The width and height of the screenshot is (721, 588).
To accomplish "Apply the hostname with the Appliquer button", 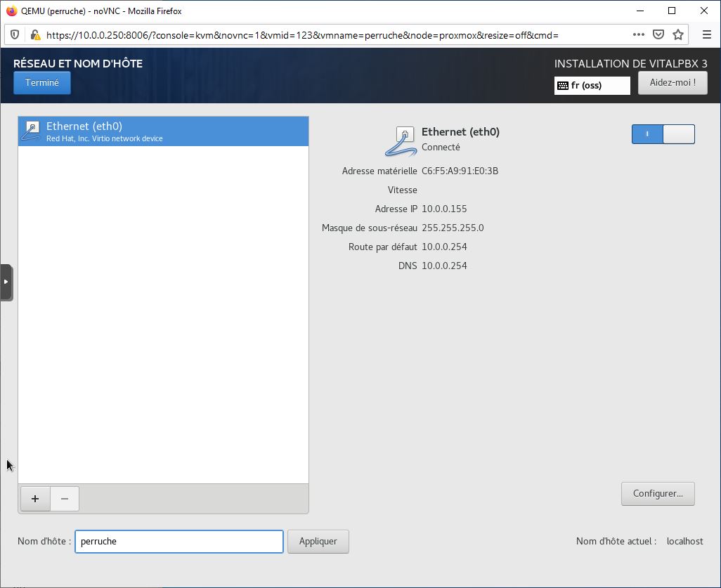I will (318, 542).
